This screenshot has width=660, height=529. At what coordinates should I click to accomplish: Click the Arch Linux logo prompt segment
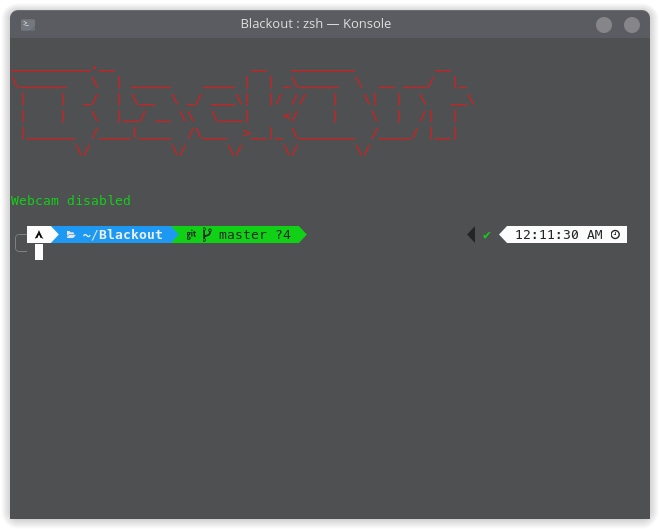pyautogui.click(x=39, y=235)
